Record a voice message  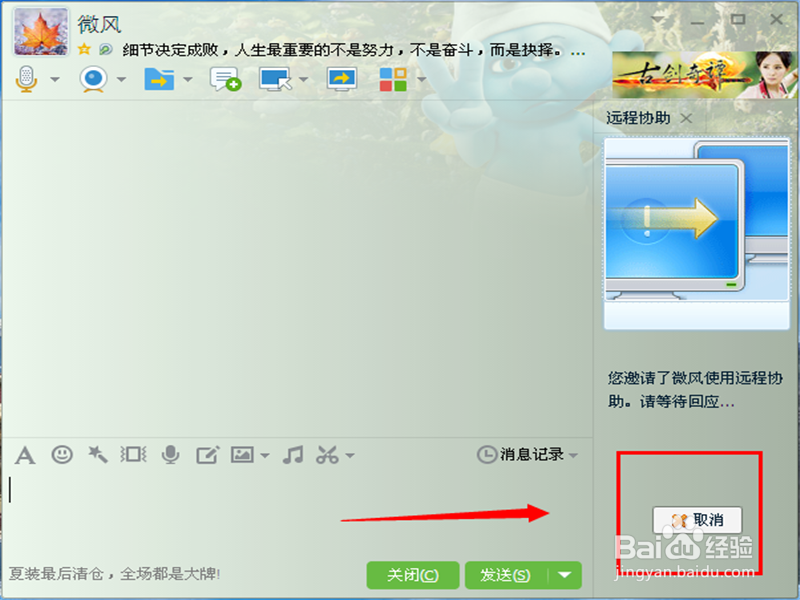(x=170, y=455)
